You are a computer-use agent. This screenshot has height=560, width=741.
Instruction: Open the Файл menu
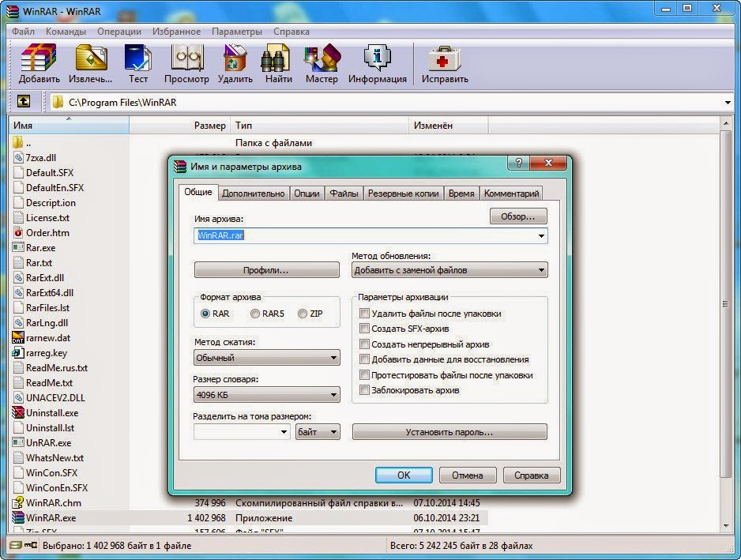[23, 31]
